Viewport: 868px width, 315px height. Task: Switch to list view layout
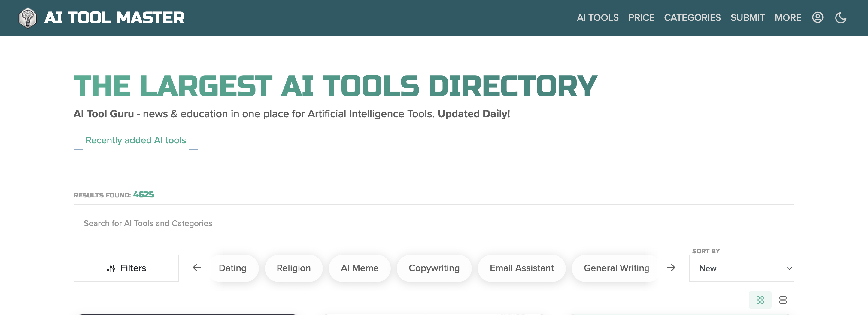pos(783,300)
